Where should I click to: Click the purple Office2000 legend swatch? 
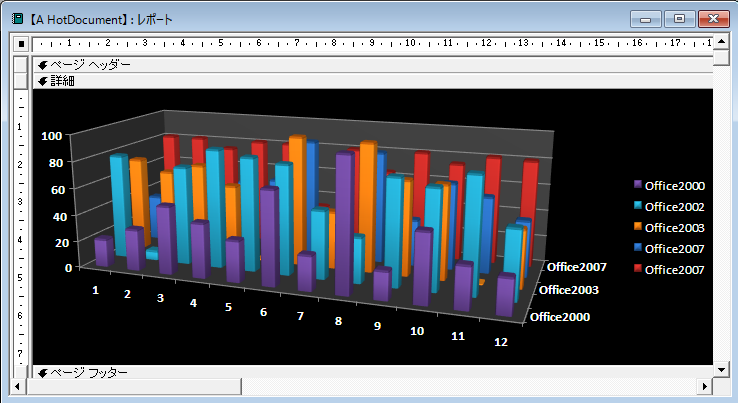tap(636, 185)
